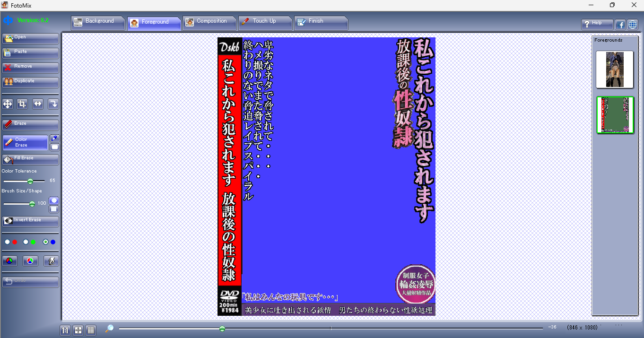
Task: Choose the square brush shape
Action: click(54, 209)
